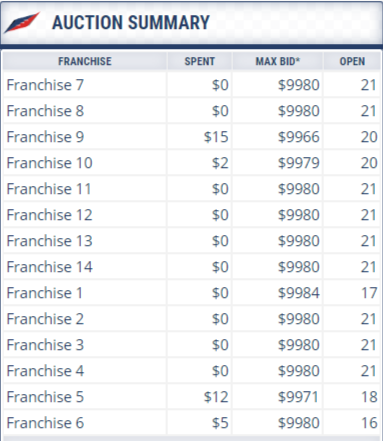Click the SPENT column header
383x441 pixels.
pos(200,61)
